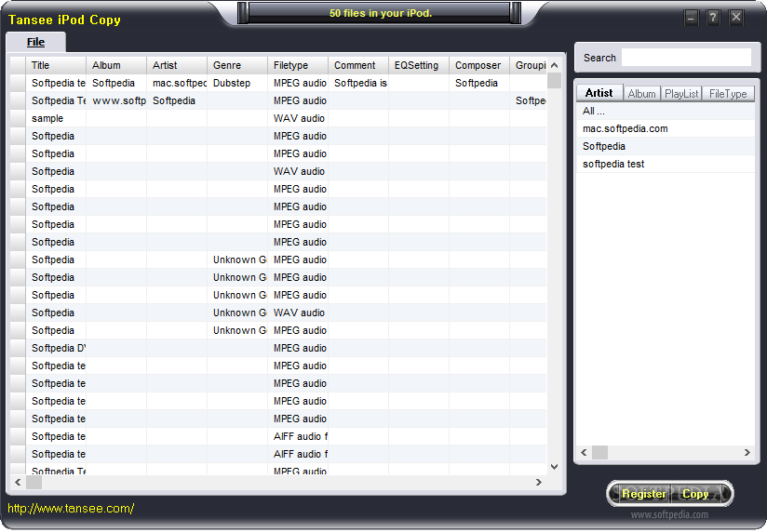Tick the checkbox for the www.softp album row

pyautogui.click(x=18, y=100)
